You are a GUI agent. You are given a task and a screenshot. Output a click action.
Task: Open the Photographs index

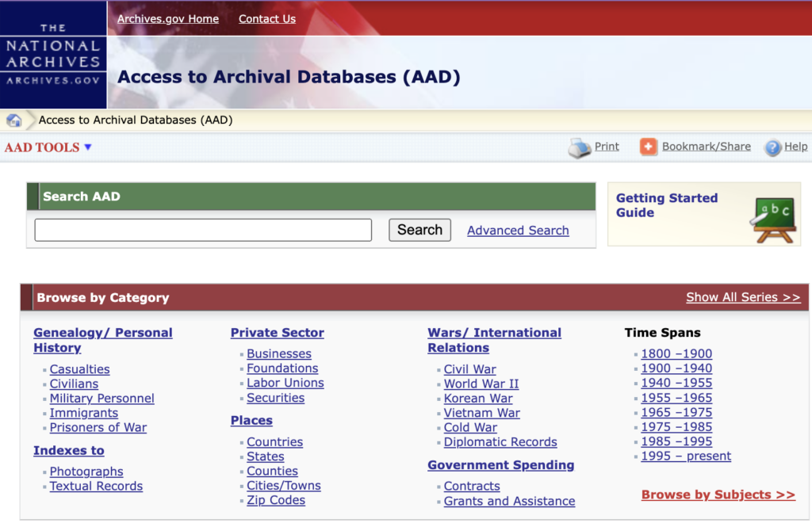(x=86, y=471)
